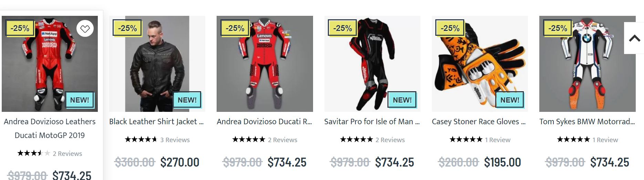Click $195.00 price of Casey Stoner gloves

tap(502, 162)
